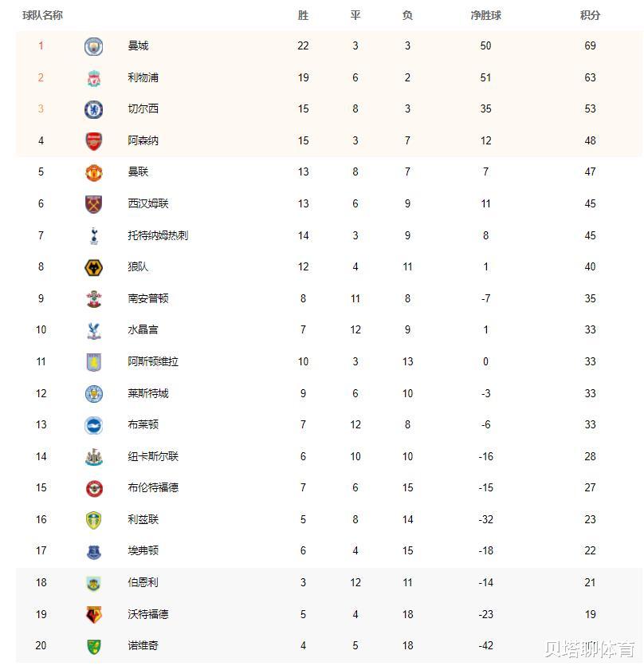Click the Manchester United club crest
Screen dimensions: 644x670
click(x=93, y=172)
